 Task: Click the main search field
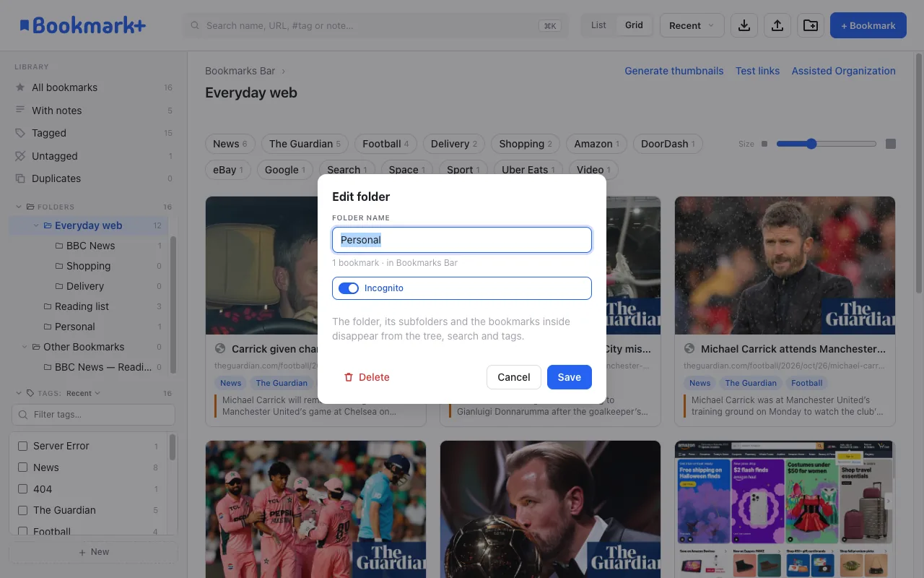tap(375, 25)
